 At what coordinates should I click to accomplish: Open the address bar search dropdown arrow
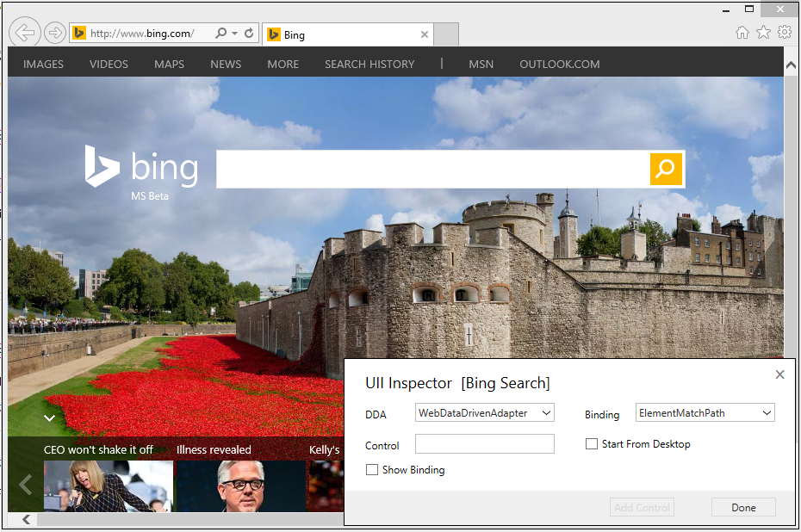coord(233,32)
